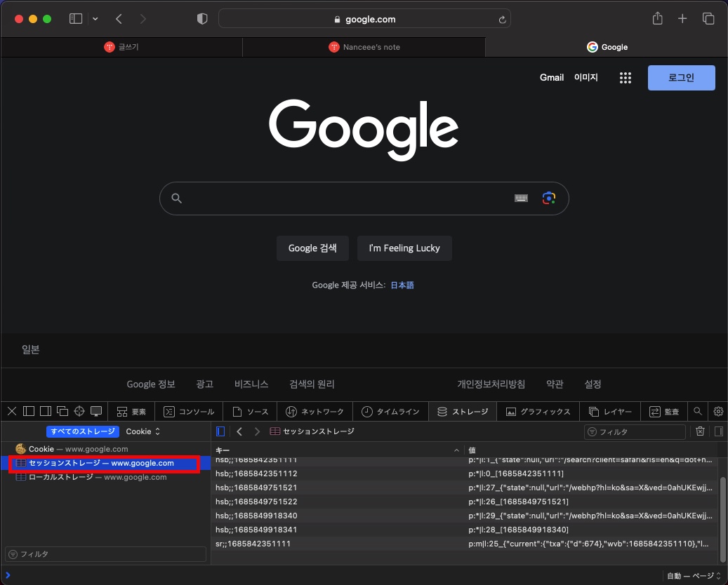Open the 이미지 link
The height and width of the screenshot is (585, 728).
pos(586,77)
